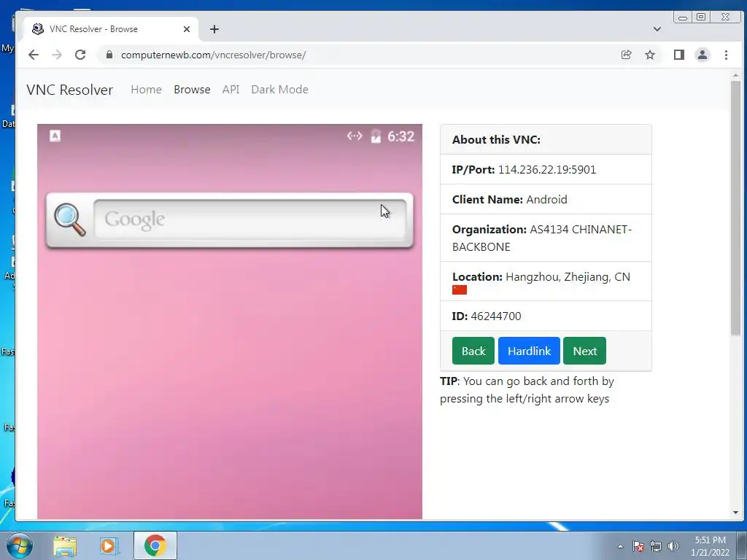Image resolution: width=747 pixels, height=560 pixels.
Task: Minimize the Chrome window
Action: tap(683, 17)
